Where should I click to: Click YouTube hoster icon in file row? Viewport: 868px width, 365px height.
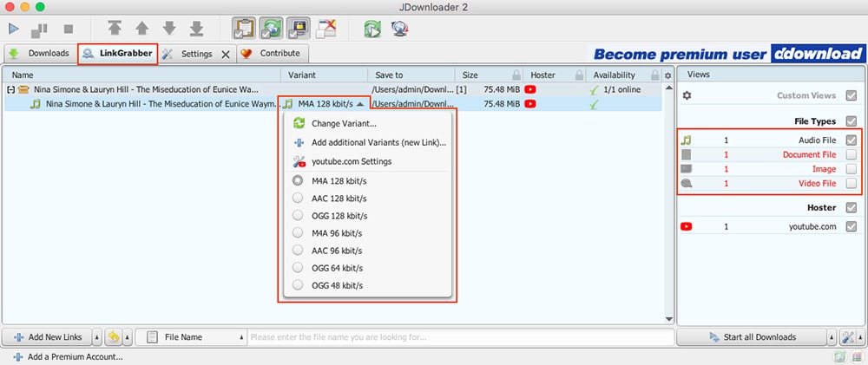pos(529,104)
